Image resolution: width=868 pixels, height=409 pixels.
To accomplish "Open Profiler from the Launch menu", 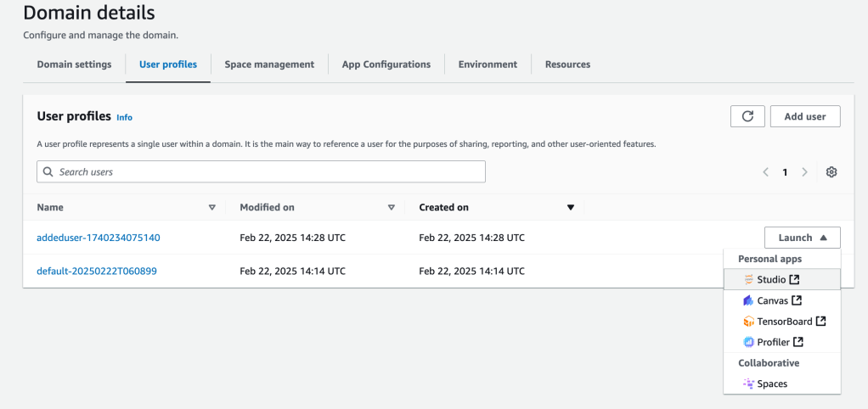I will [x=773, y=342].
